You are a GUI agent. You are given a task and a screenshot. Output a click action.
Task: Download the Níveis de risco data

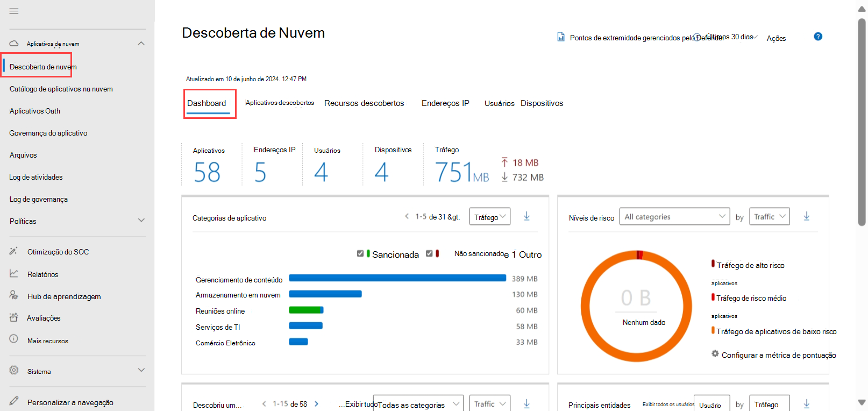pos(806,216)
